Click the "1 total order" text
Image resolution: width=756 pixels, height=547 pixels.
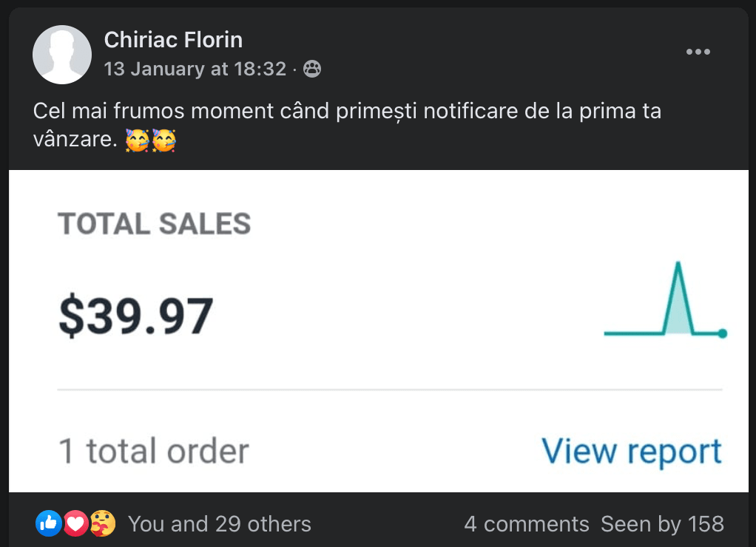pos(153,451)
